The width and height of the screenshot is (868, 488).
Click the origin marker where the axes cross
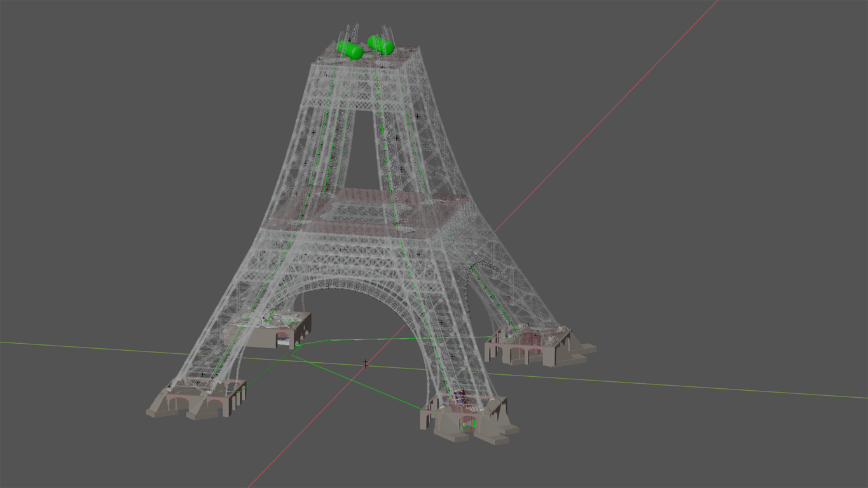(365, 363)
